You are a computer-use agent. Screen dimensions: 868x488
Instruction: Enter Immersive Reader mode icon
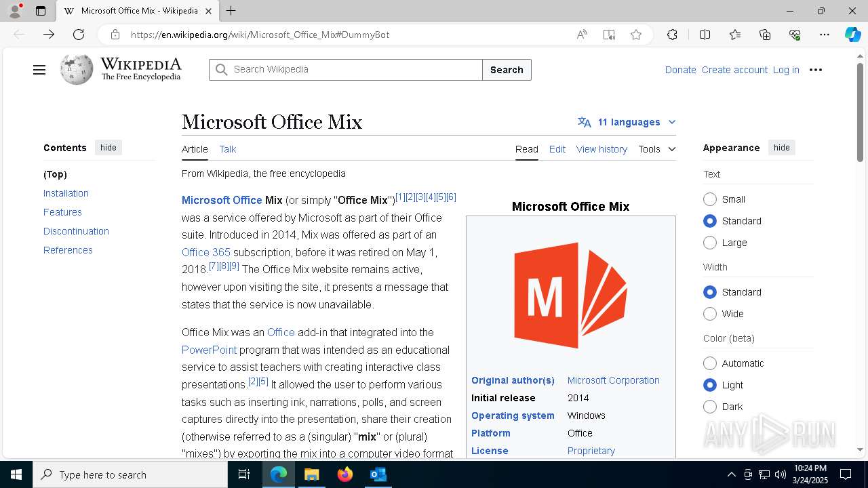coord(609,35)
